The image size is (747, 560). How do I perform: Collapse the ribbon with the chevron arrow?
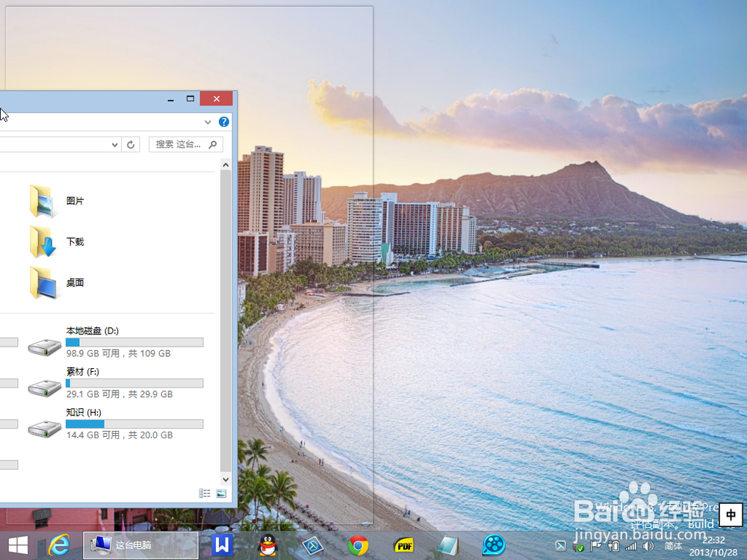point(208,122)
